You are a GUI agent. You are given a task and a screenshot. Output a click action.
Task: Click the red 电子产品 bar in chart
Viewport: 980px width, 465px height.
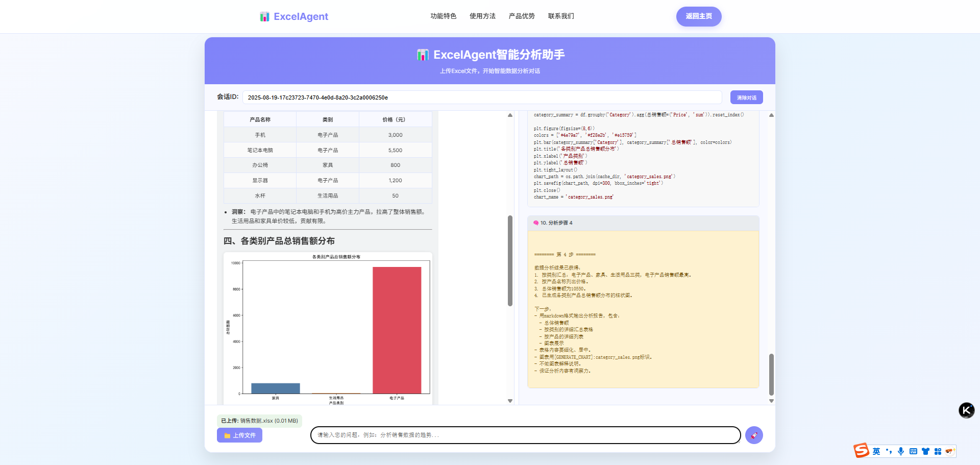click(x=397, y=330)
